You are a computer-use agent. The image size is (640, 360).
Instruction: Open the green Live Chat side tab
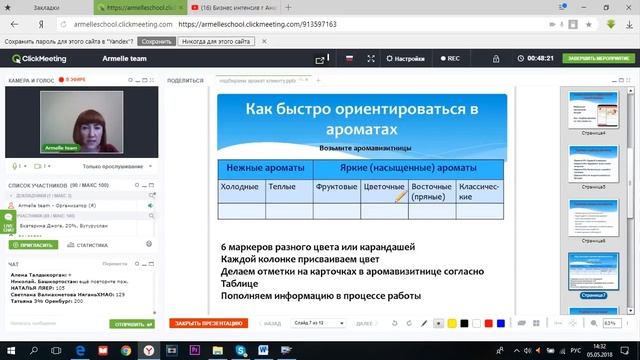[8, 222]
